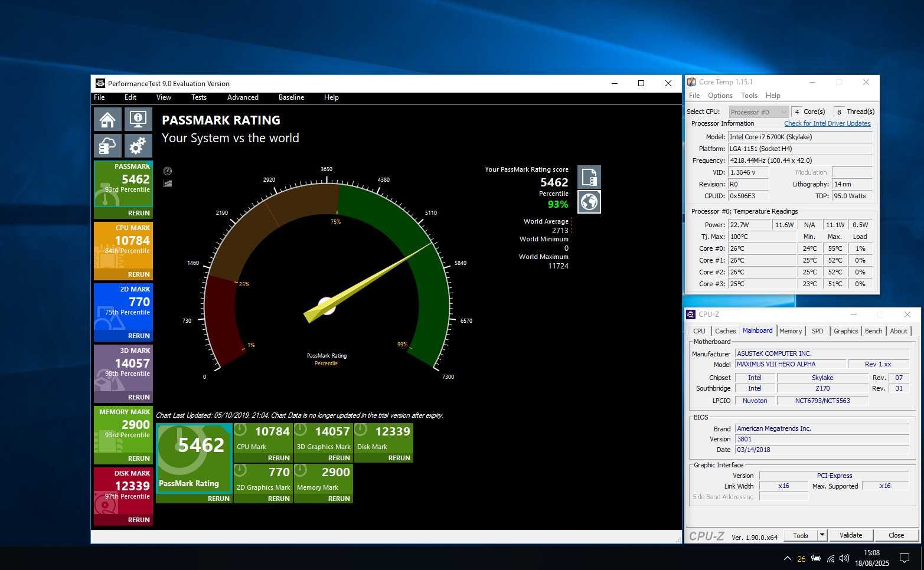Viewport: 924px width, 570px height.
Task: Click the 2D Graphics Mark bottom tile
Action: coord(263,479)
